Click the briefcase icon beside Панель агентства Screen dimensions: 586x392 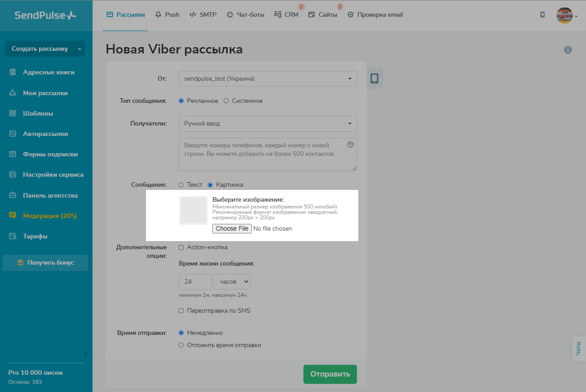(x=13, y=195)
